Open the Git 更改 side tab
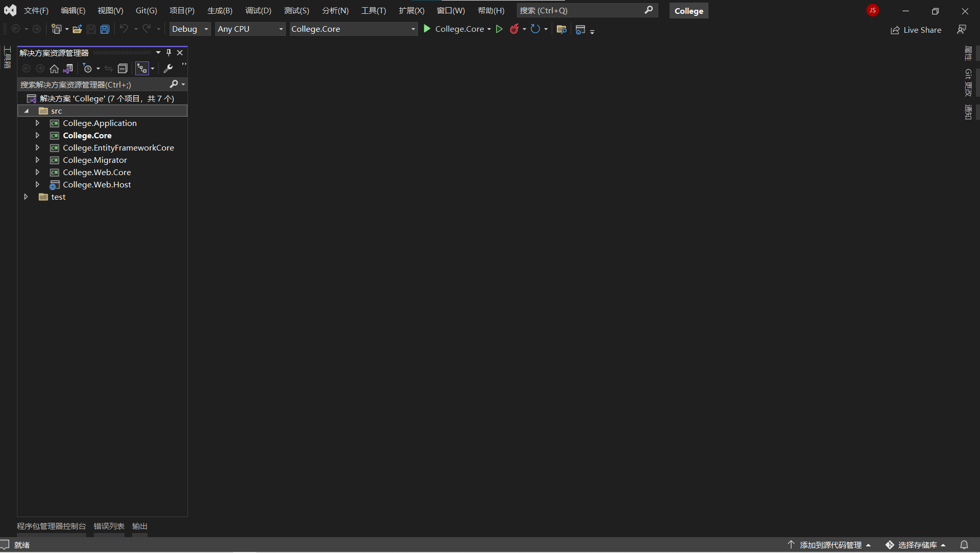The width and height of the screenshot is (980, 553). click(x=968, y=83)
